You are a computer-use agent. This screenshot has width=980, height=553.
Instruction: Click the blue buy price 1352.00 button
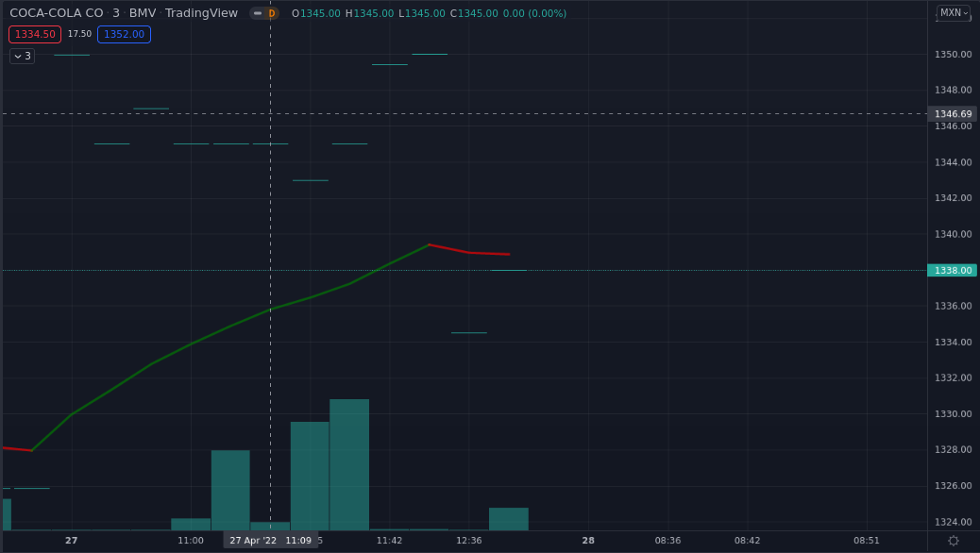coord(124,34)
